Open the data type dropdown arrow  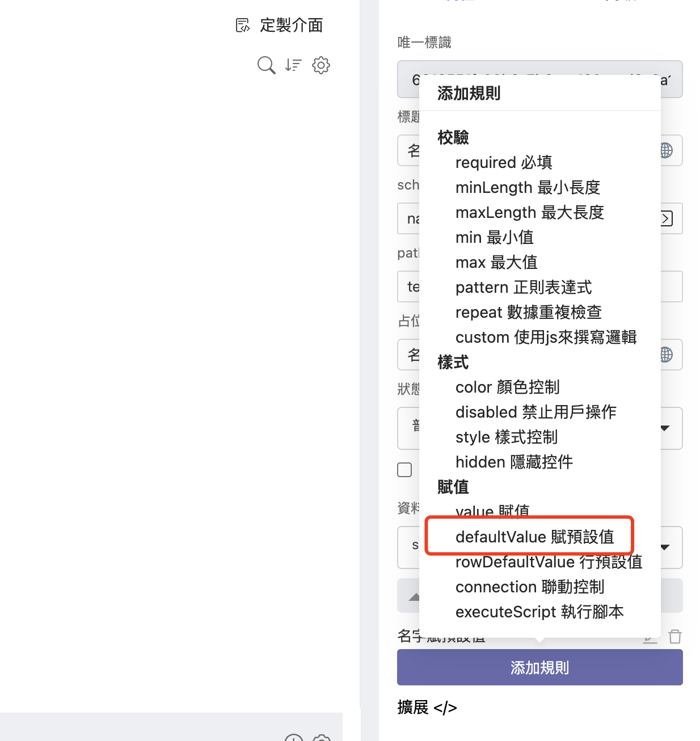click(665, 548)
